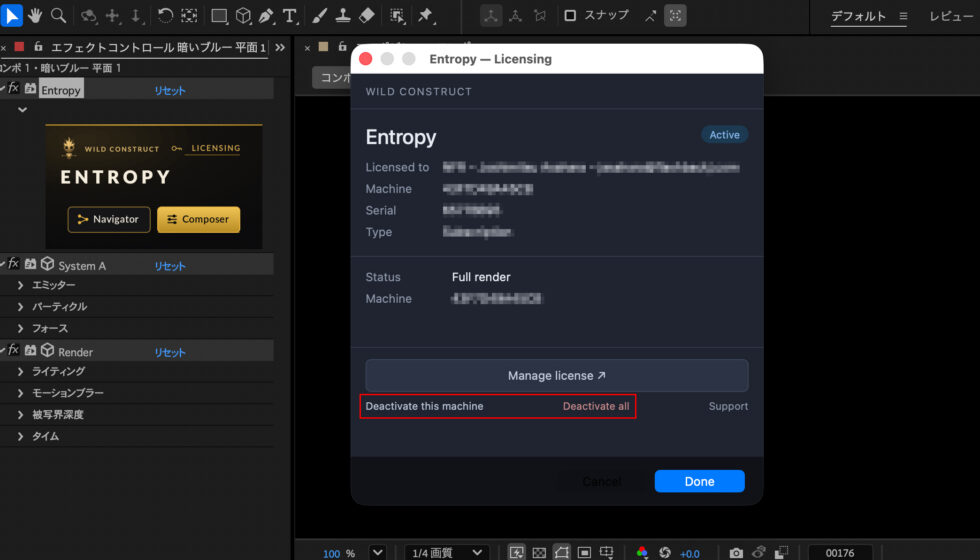Toggle the transparency grid
Image resolution: width=980 pixels, height=560 pixels.
pyautogui.click(x=539, y=552)
